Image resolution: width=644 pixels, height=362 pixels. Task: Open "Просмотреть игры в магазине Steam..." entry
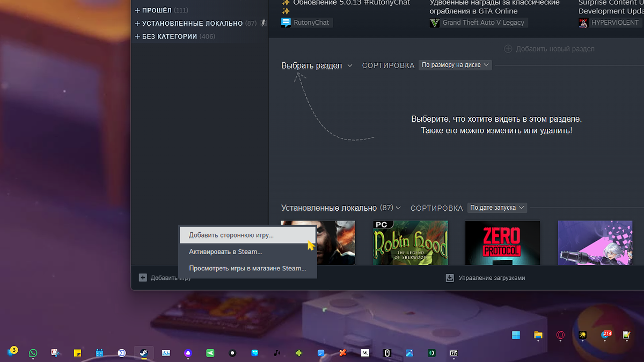(247, 268)
